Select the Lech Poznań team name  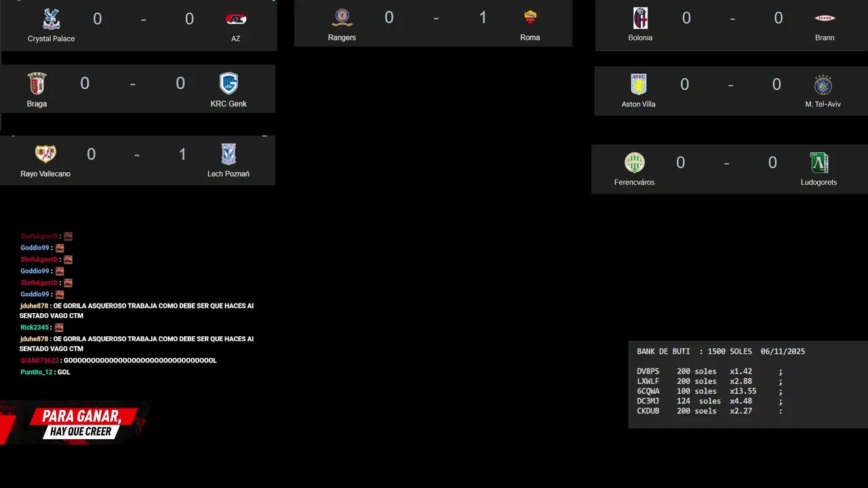coord(229,174)
